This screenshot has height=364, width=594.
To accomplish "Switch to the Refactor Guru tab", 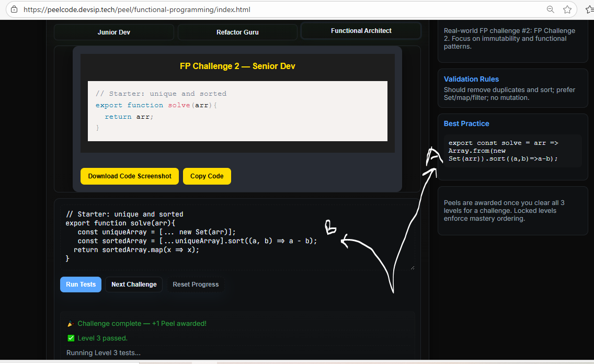I will pos(237,31).
